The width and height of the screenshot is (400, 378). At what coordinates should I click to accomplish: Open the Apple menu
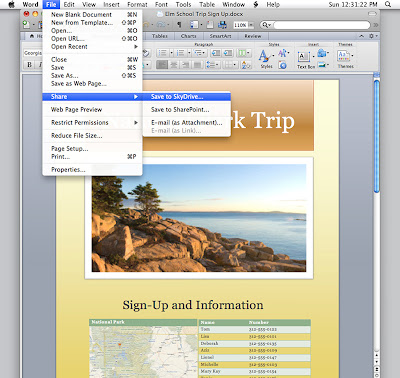pos(11,4)
